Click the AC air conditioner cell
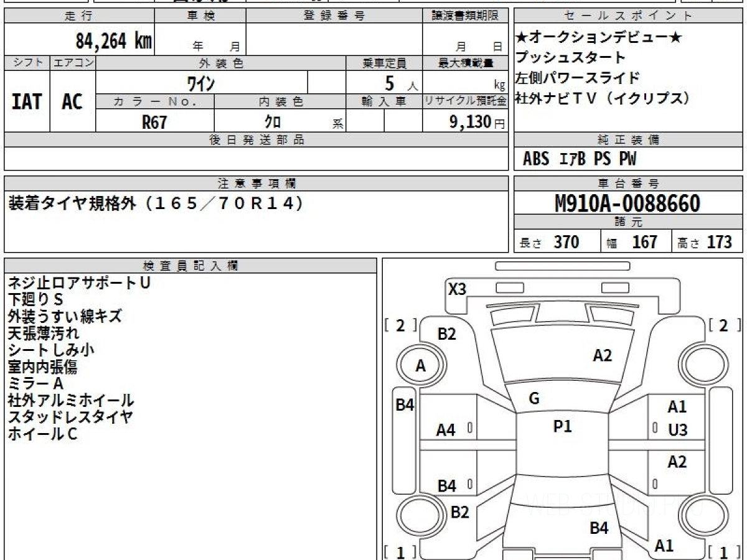 (x=72, y=101)
